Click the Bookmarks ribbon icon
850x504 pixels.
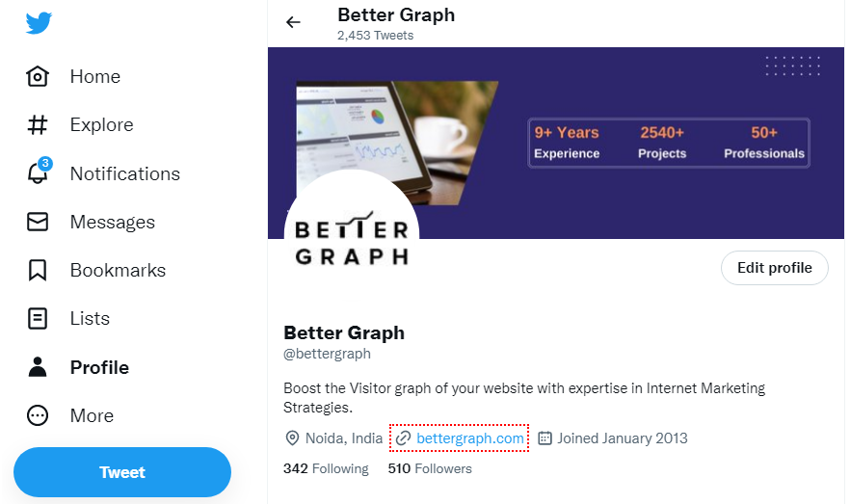pyautogui.click(x=38, y=271)
